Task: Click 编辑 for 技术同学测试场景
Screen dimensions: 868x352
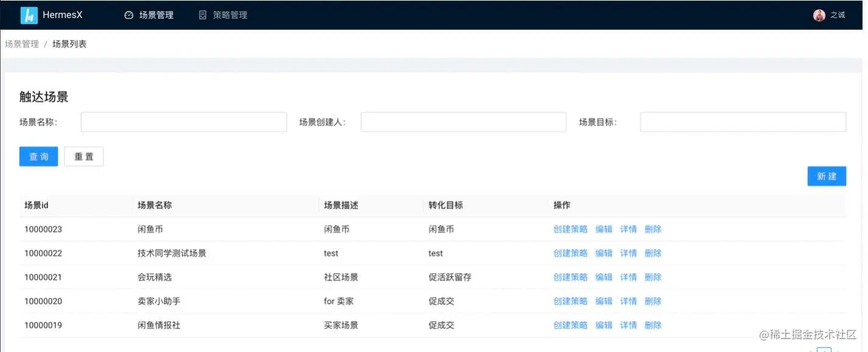Action: pos(603,253)
